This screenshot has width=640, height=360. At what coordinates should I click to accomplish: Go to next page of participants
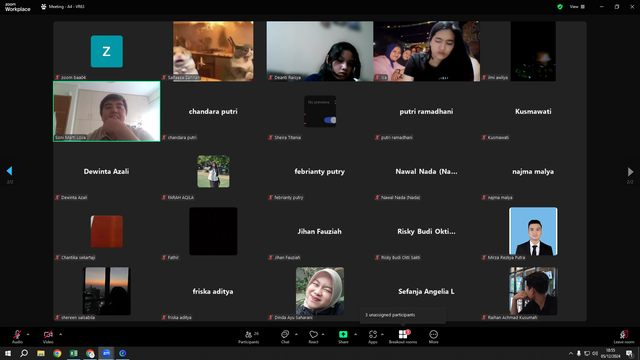coord(630,171)
